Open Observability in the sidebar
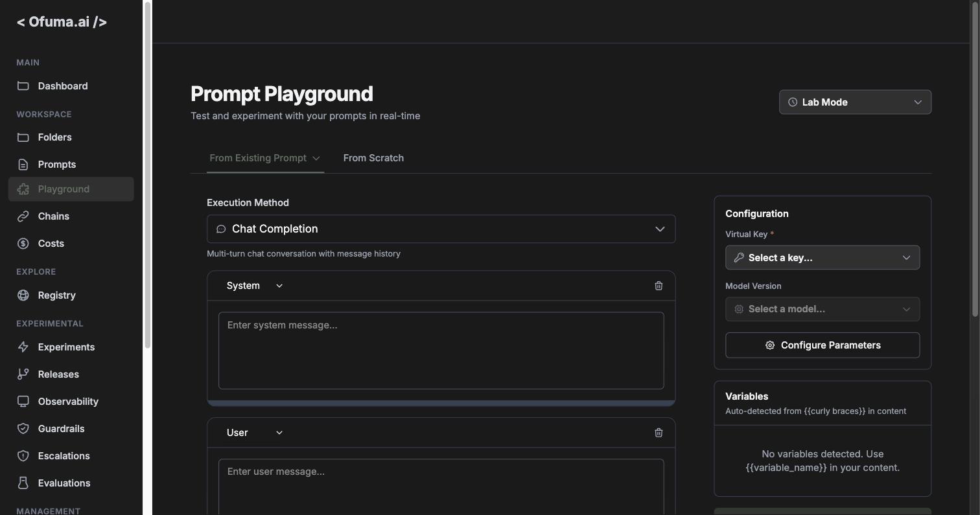The height and width of the screenshot is (515, 980). (71, 402)
